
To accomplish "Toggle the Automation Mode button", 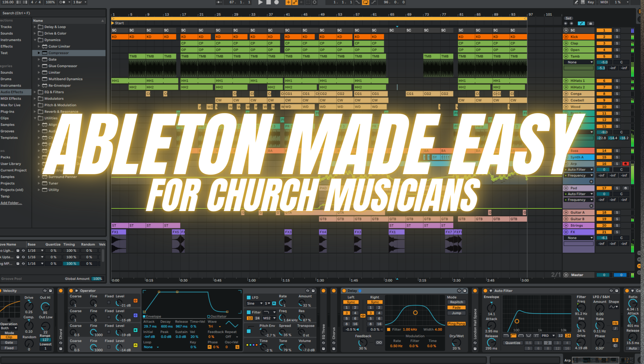I will 581,23.
